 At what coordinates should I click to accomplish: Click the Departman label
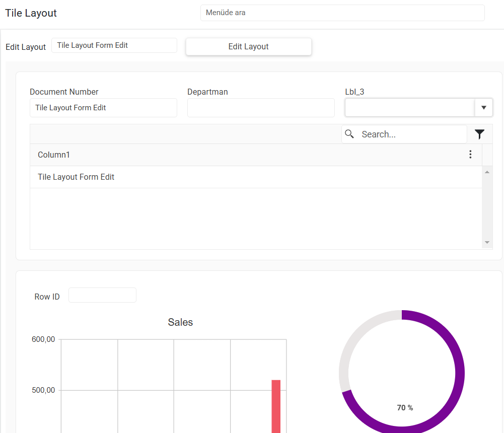click(207, 92)
